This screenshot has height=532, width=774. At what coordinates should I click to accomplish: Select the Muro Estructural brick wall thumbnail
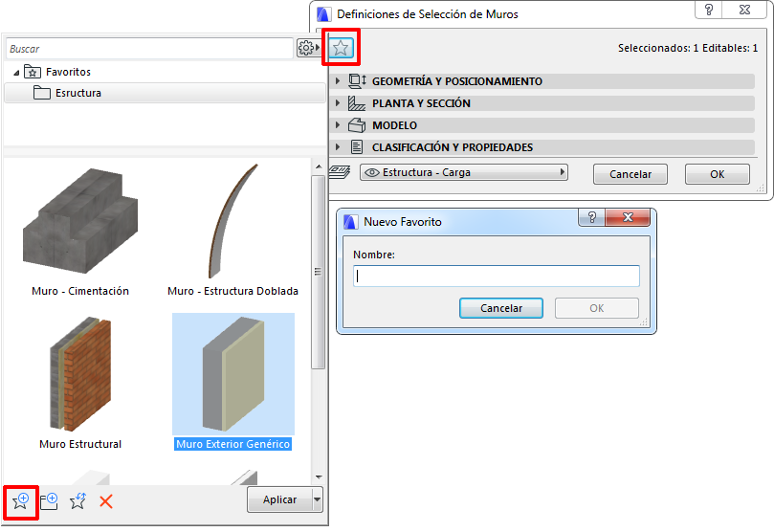(80, 374)
